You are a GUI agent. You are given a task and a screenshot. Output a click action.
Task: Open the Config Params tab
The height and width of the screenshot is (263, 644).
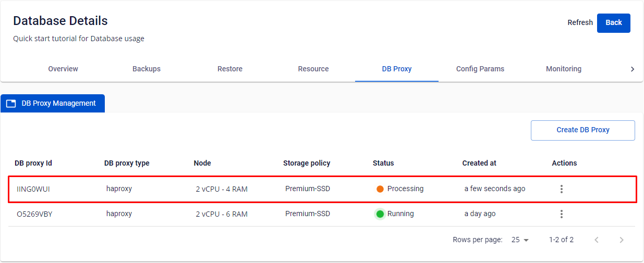tap(480, 69)
